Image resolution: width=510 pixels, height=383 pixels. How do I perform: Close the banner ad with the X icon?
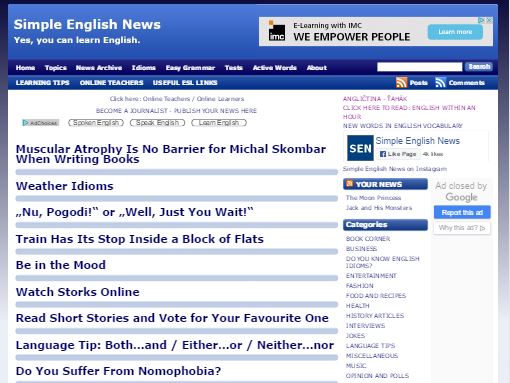(489, 20)
